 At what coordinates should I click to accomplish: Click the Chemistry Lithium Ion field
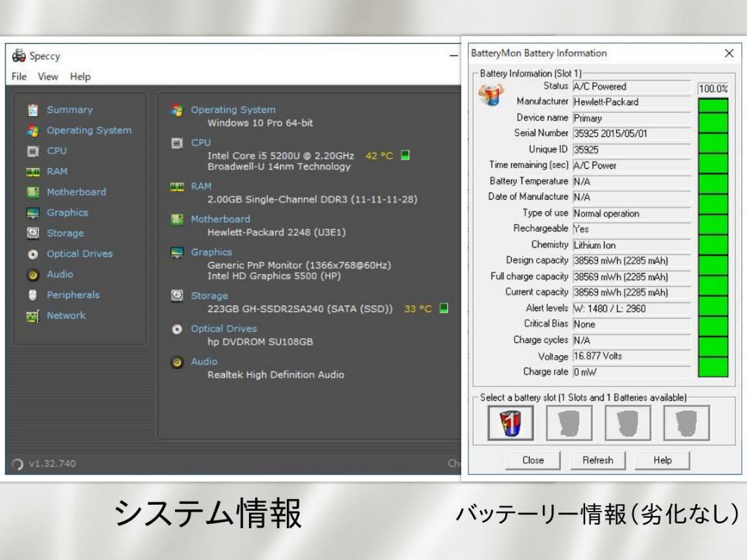(x=631, y=245)
